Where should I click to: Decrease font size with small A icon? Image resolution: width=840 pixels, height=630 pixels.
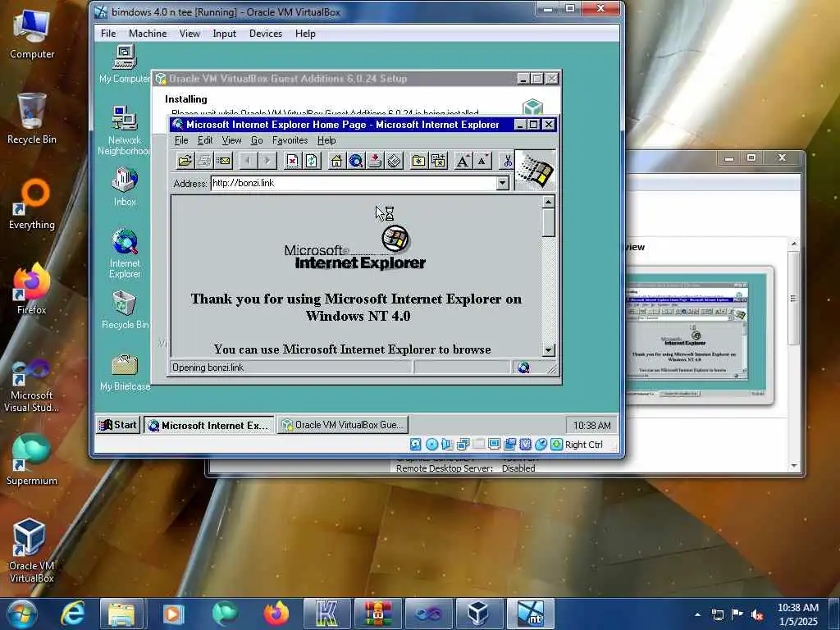[482, 161]
